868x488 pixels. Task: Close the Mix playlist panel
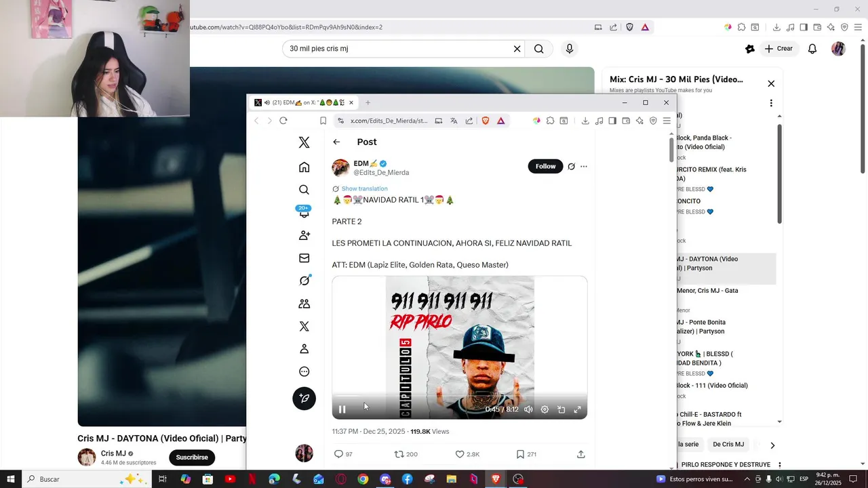pyautogui.click(x=771, y=83)
